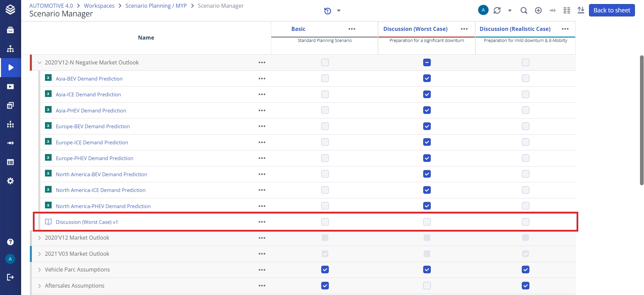Expand the Vehicle Parc Assumptions group

point(40,270)
